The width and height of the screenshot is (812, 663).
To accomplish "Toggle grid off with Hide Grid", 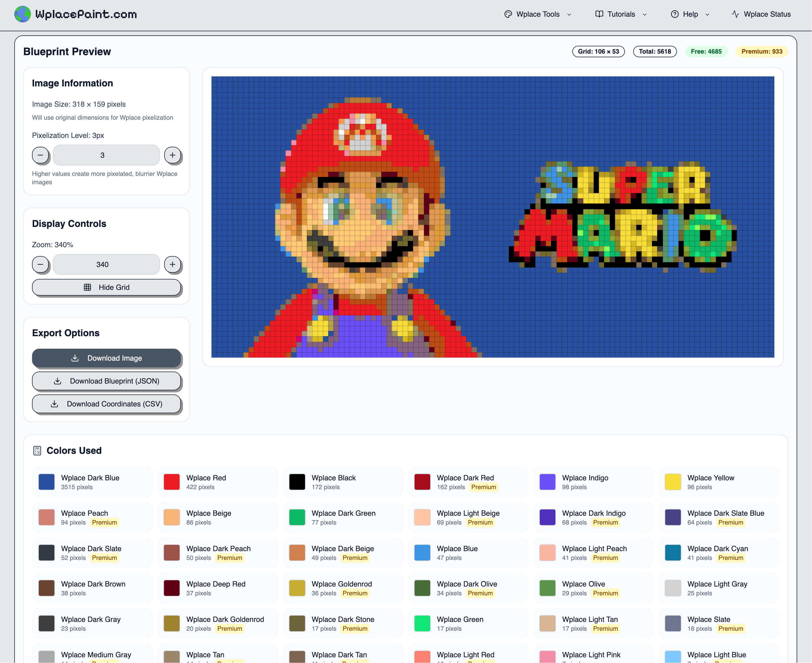I will pos(106,287).
